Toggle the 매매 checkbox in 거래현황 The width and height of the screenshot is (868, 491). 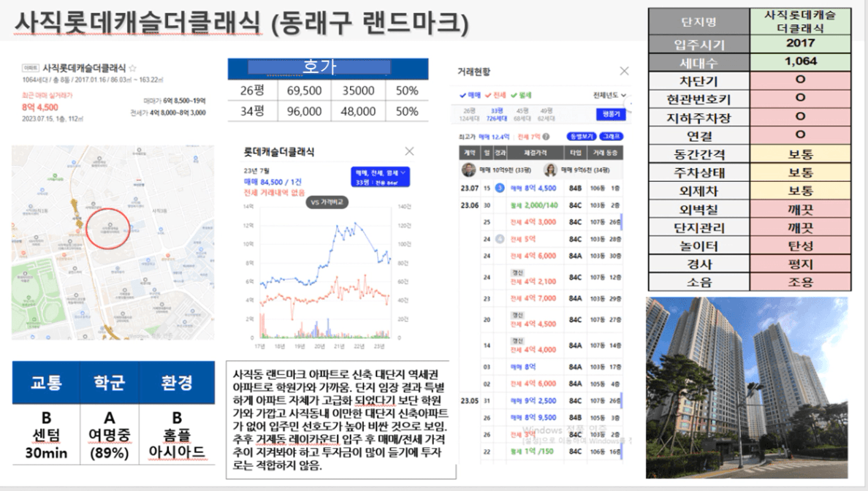[470, 95]
